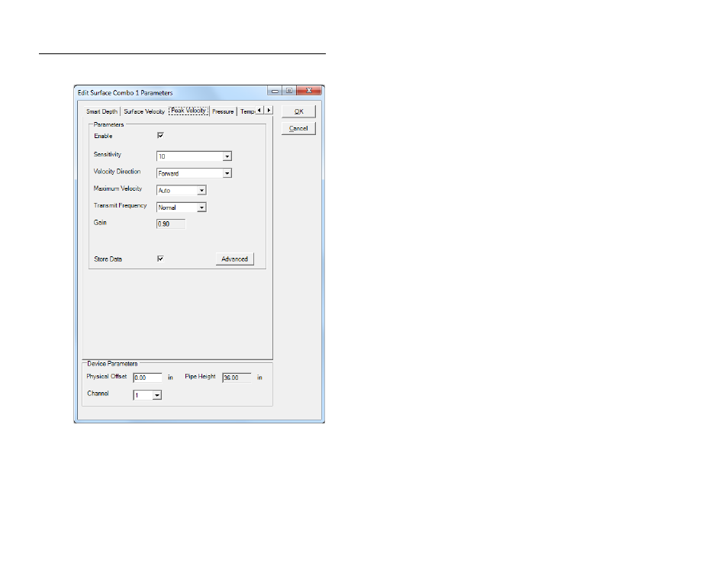This screenshot has height=563, width=728.
Task: Select the Peak Velocity tab
Action: point(188,111)
